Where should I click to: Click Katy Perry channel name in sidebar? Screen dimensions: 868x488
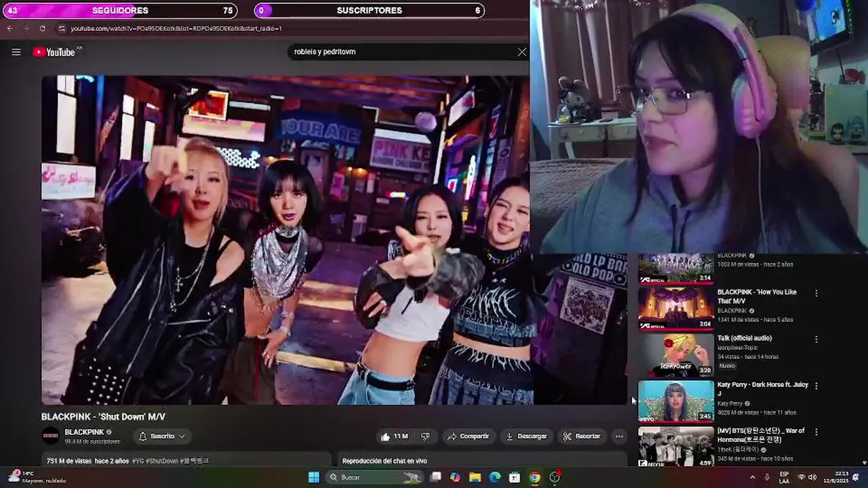click(x=730, y=403)
